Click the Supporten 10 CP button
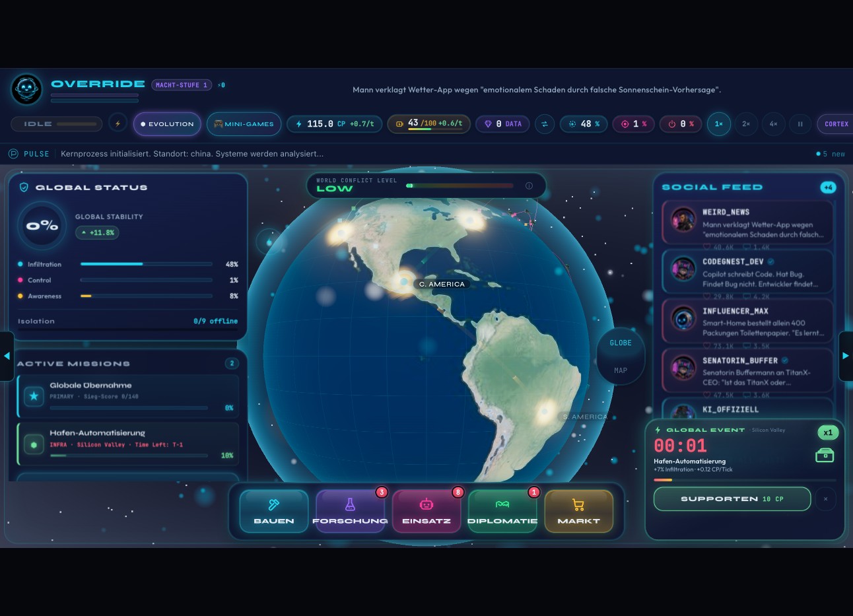The image size is (853, 616). click(x=732, y=499)
